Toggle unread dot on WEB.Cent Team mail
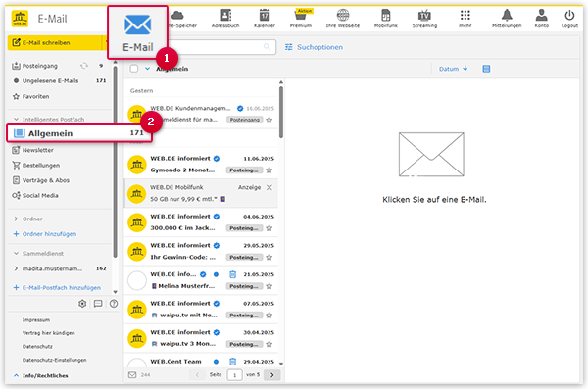The height and width of the screenshot is (389, 588). click(216, 362)
